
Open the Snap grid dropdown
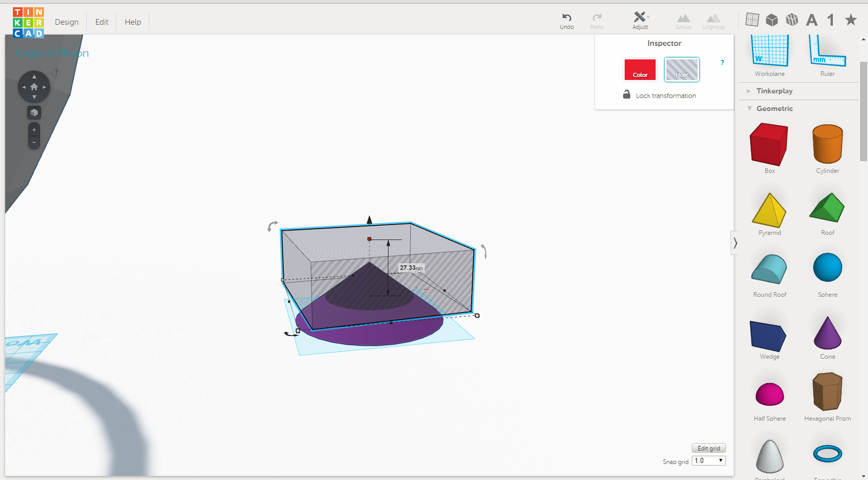[708, 460]
